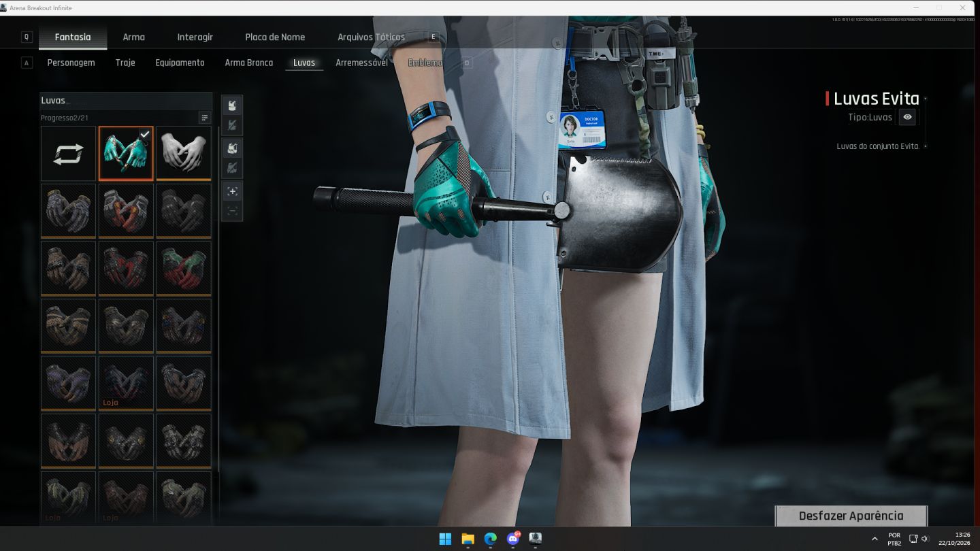Hide the backpack with crossed-out backpack icon
This screenshot has height=551, width=980.
click(x=232, y=167)
